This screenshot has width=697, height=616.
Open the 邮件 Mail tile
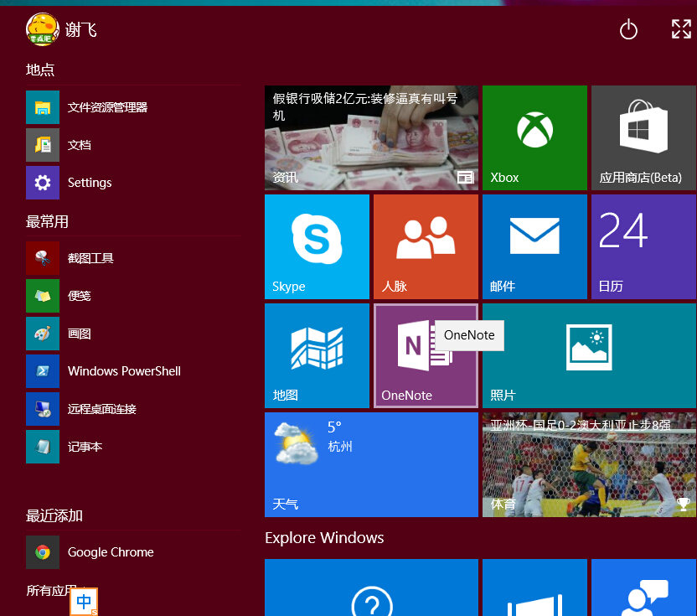point(534,247)
